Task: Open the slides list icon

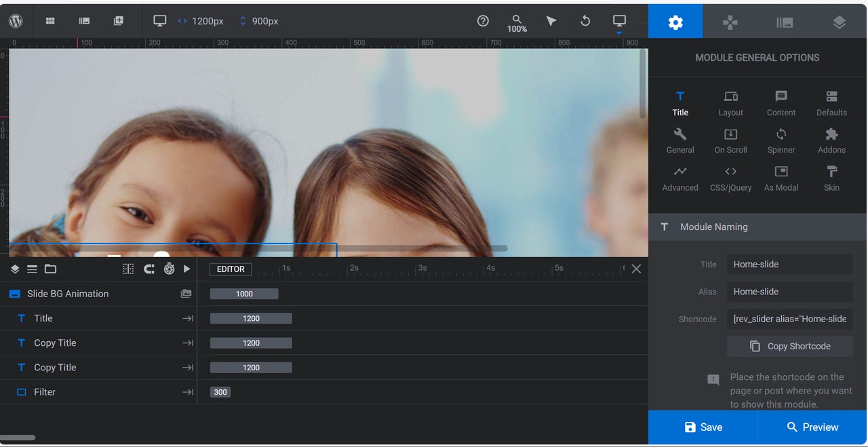Action: [x=84, y=21]
